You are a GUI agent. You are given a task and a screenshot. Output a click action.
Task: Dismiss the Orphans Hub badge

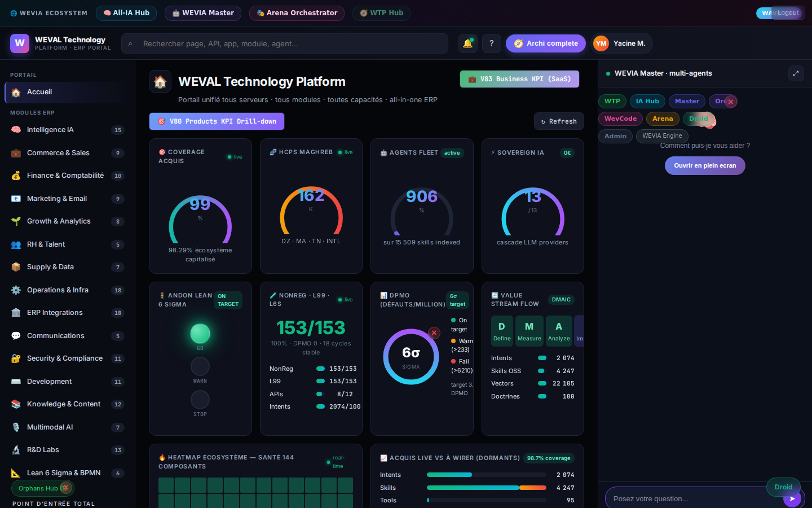click(66, 488)
